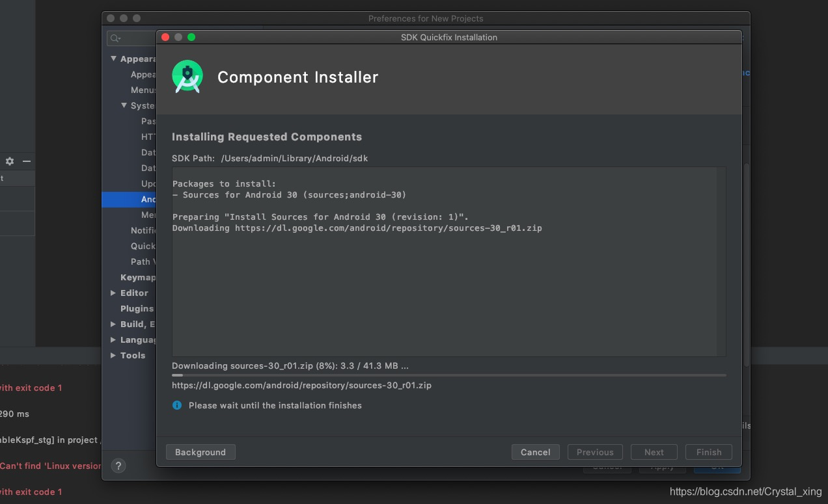Click the blue info icon beside installation notice
The width and height of the screenshot is (828, 504).
point(176,405)
